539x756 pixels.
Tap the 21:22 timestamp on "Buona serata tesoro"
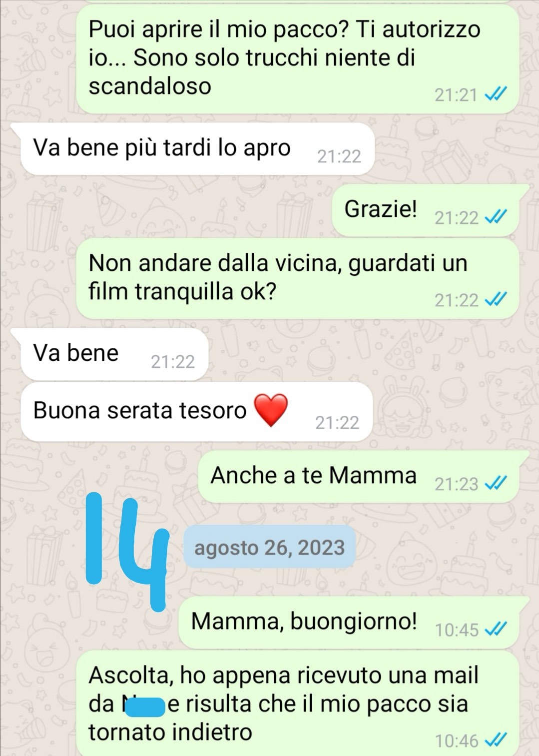click(x=337, y=423)
